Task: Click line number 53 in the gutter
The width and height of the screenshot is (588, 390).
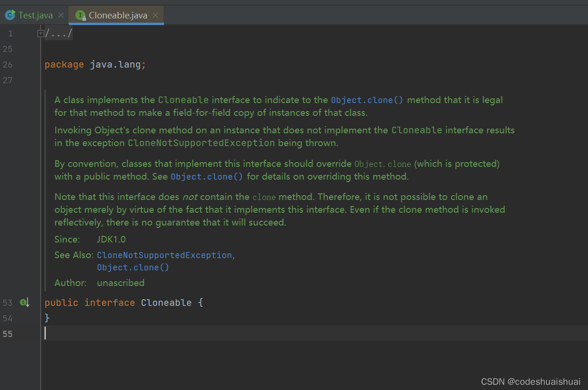Action: 8,303
